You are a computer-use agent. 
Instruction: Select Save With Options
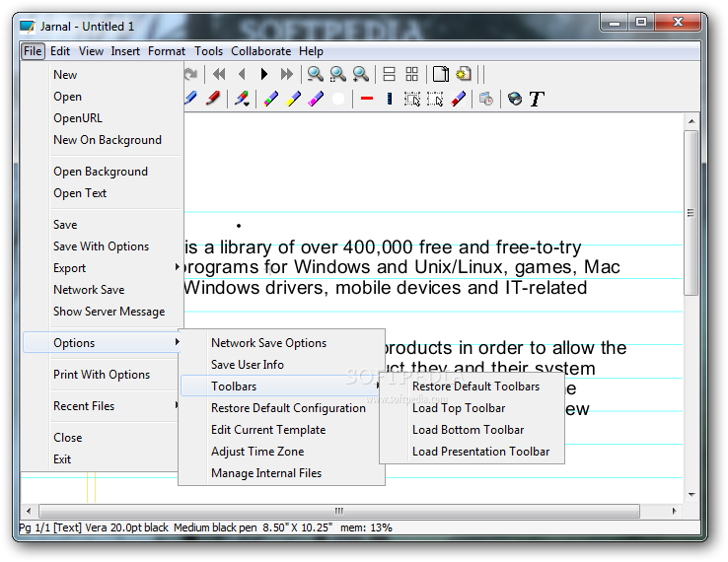coord(102,246)
